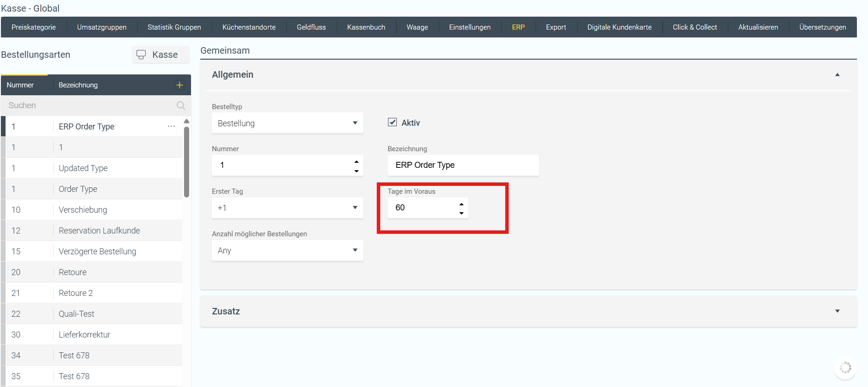Add a new order type with plus icon
868x387 pixels.
point(179,85)
